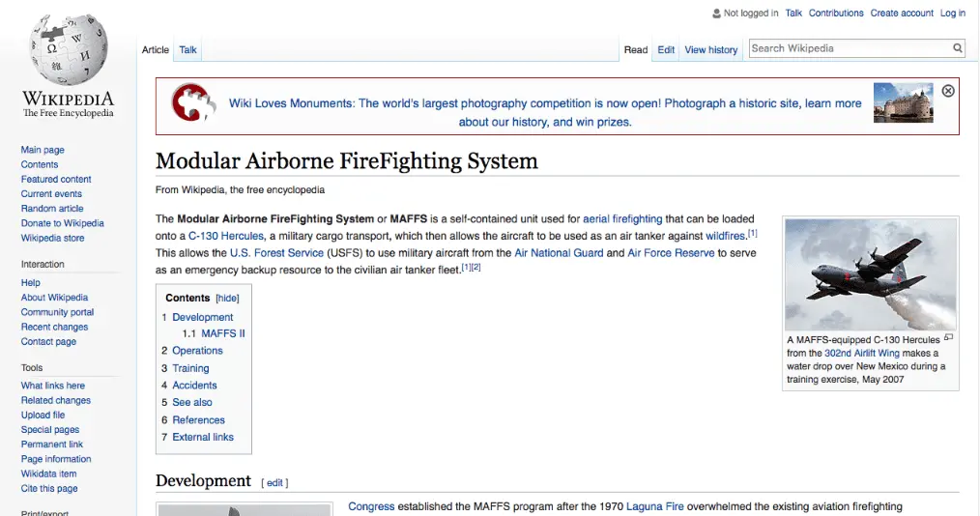The width and height of the screenshot is (980, 516).
Task: Click the castle photo in banner
Action: (x=903, y=102)
